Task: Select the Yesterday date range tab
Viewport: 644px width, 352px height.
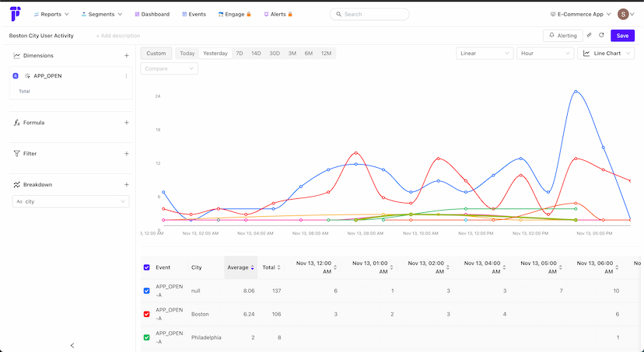Action: (x=215, y=54)
